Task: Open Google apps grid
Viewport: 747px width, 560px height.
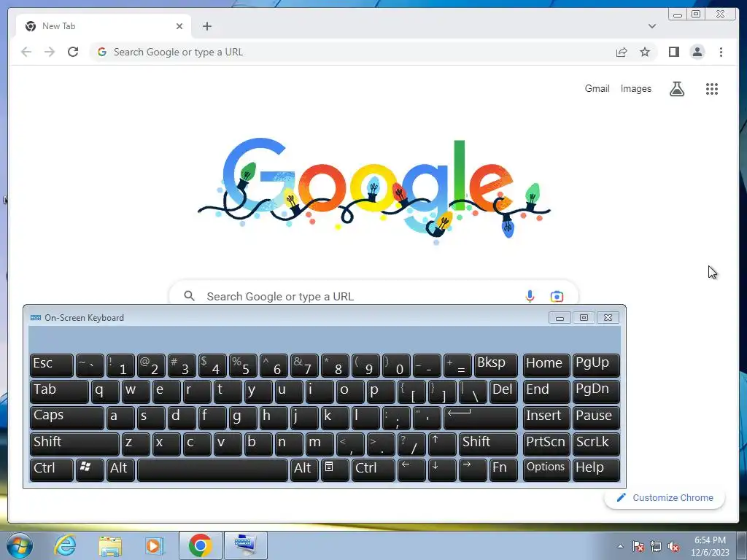Action: pos(712,88)
